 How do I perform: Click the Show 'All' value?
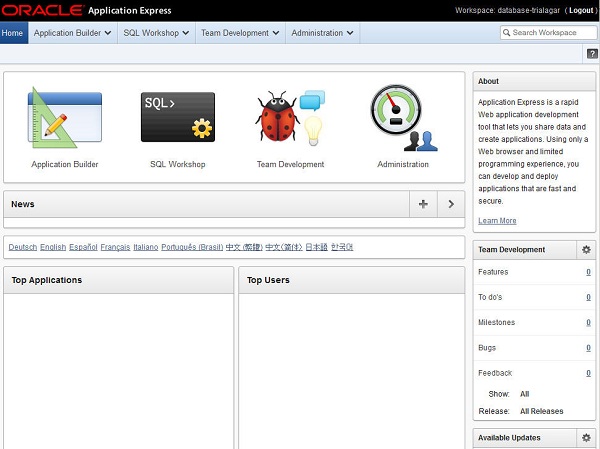[524, 394]
